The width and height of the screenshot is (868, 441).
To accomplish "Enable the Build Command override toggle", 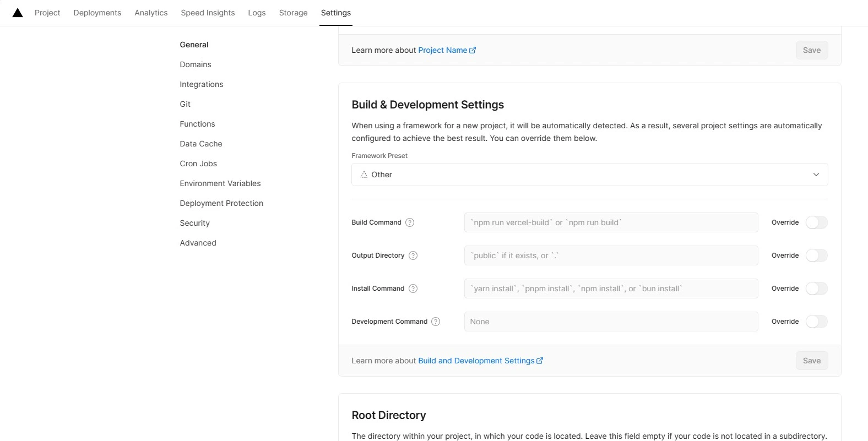I will tap(816, 222).
